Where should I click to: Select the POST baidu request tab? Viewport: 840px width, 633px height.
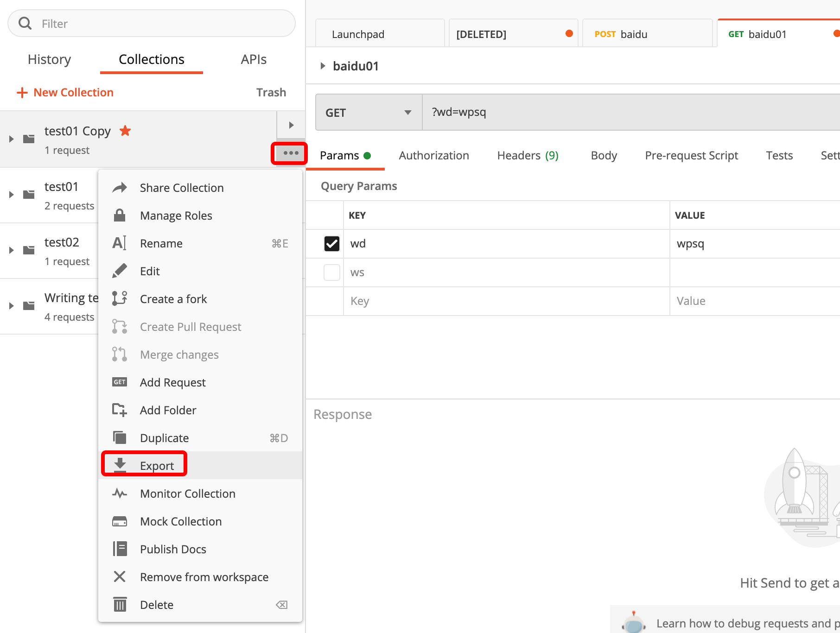pyautogui.click(x=647, y=34)
